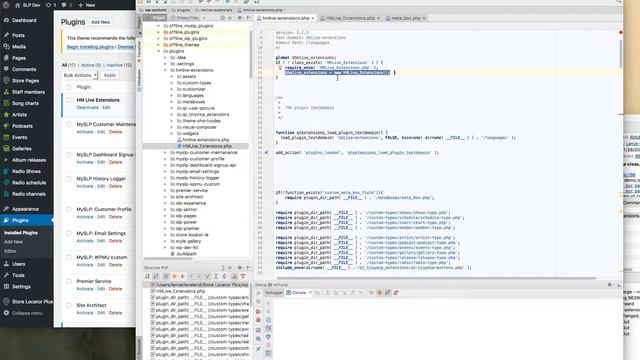Check the select-all Plugin header checkbox
The width and height of the screenshot is (640, 360).
pos(69,87)
